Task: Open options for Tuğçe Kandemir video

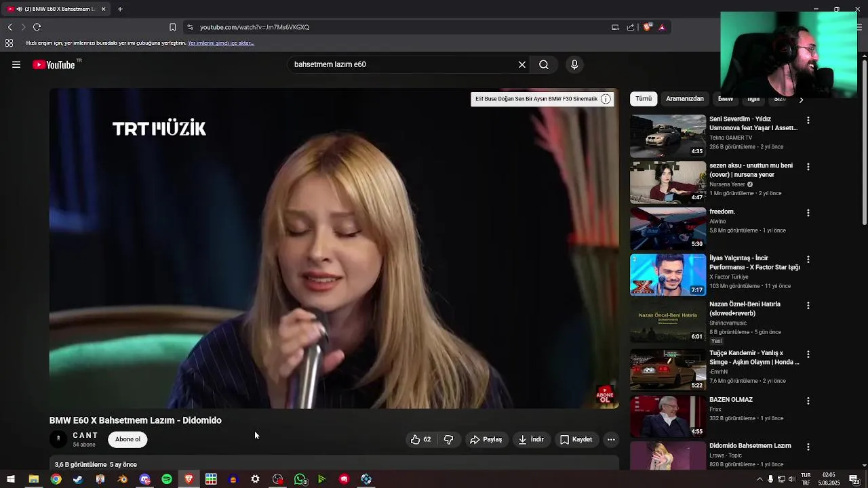Action: tap(808, 354)
